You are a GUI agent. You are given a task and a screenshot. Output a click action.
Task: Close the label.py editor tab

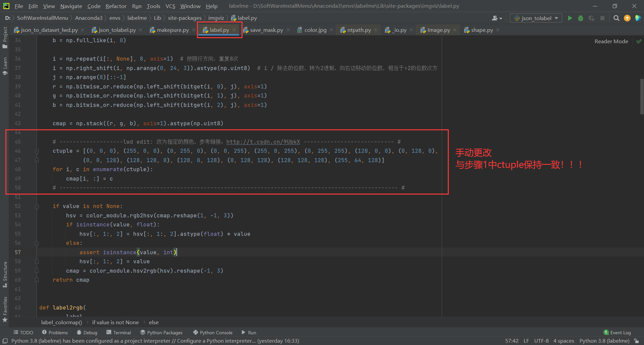point(234,30)
